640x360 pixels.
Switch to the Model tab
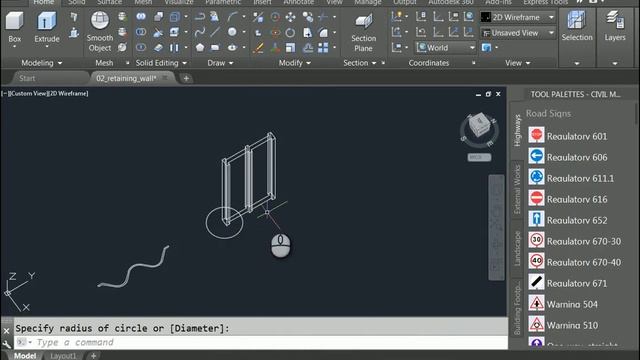point(25,356)
